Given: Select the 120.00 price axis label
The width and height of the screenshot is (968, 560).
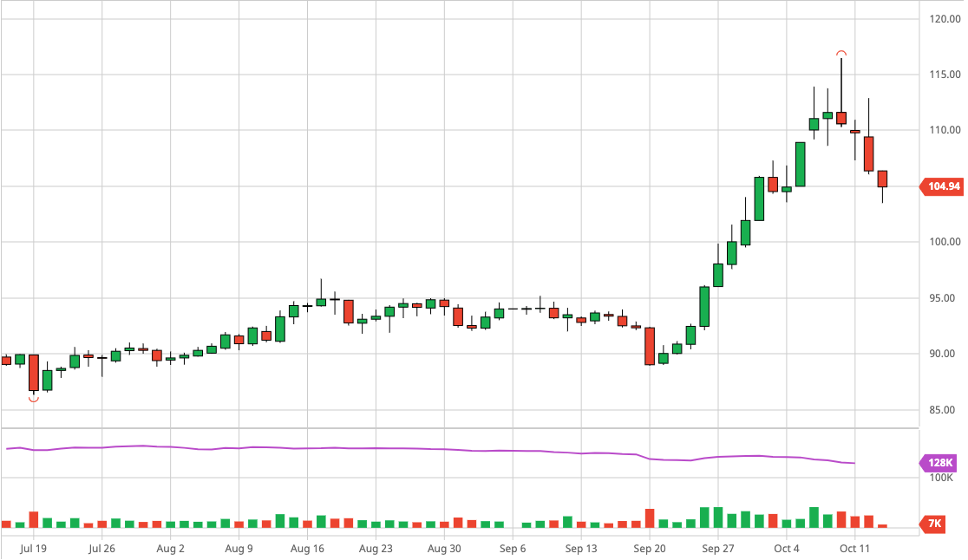Looking at the screenshot, I should coord(945,19).
